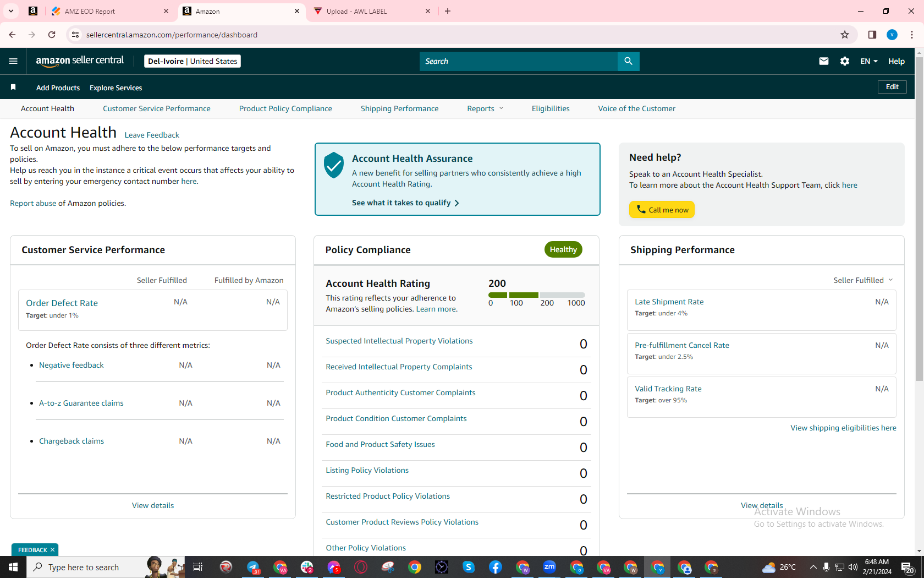Click the Call me now button
Image resolution: width=924 pixels, height=578 pixels.
click(x=662, y=210)
